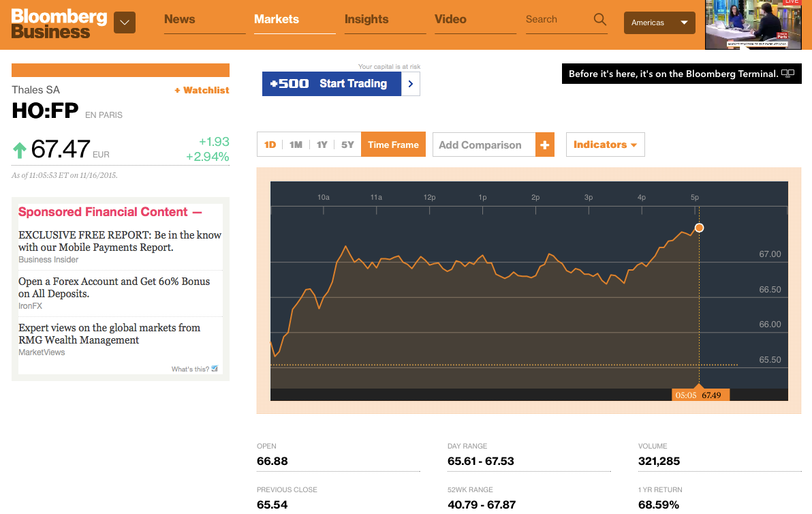Switch chart to 5Y range
Image resolution: width=812 pixels, height=514 pixels.
[347, 145]
